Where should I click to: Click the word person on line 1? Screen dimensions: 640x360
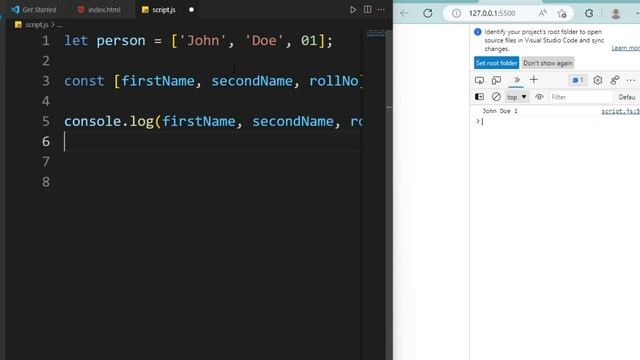point(121,40)
